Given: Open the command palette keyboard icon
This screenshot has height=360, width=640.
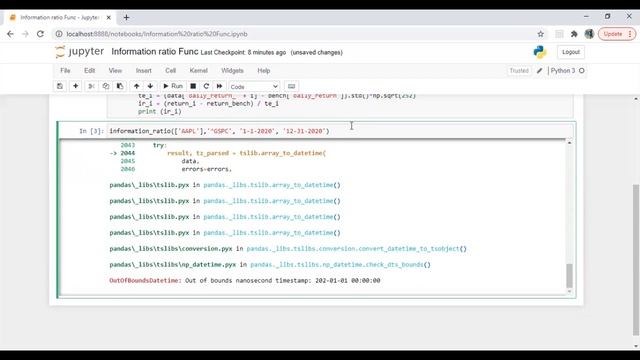Looking at the screenshot, I should 291,86.
